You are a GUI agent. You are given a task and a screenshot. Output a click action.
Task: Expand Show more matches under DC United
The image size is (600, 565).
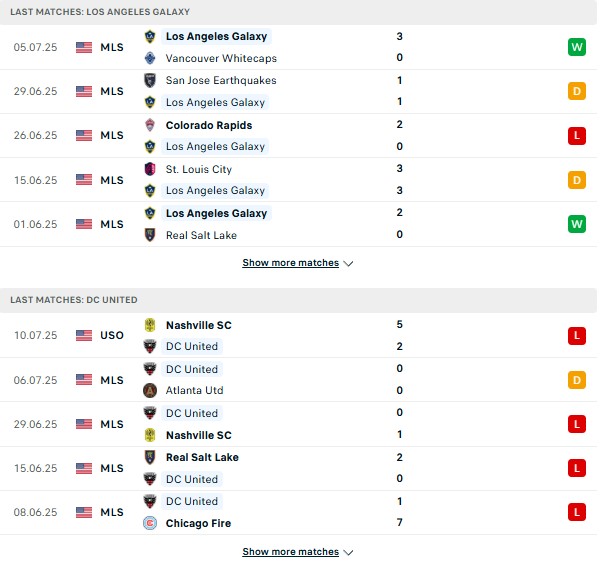(290, 552)
